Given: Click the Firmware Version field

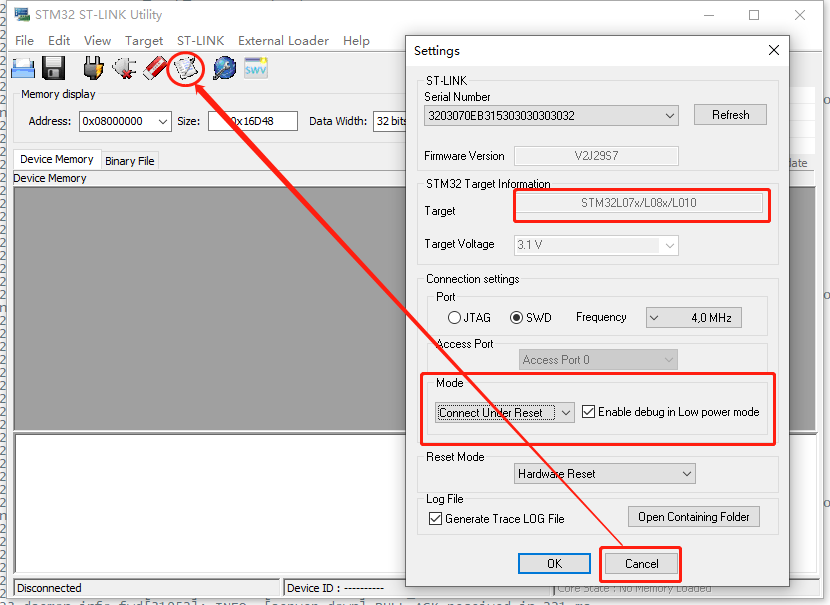Looking at the screenshot, I should [x=596, y=156].
